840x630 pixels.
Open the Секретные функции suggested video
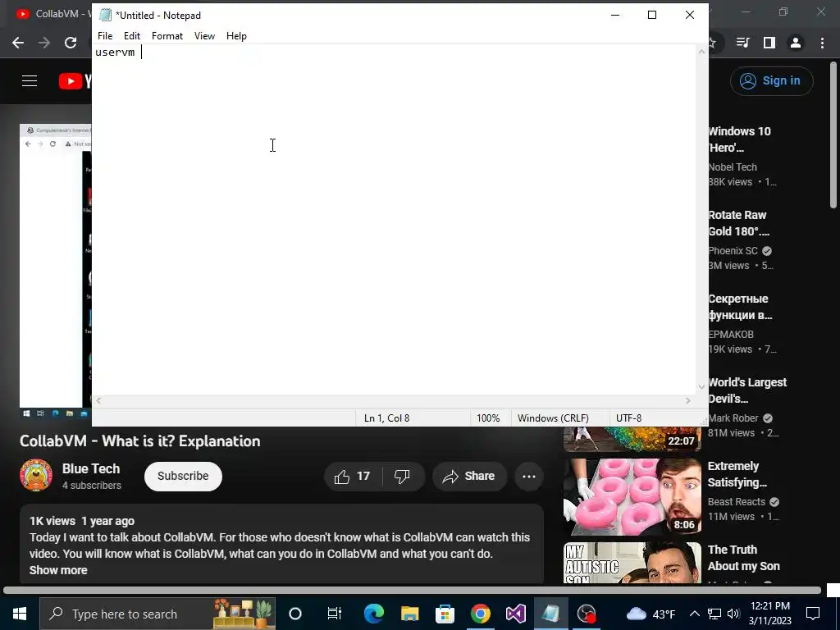click(740, 307)
